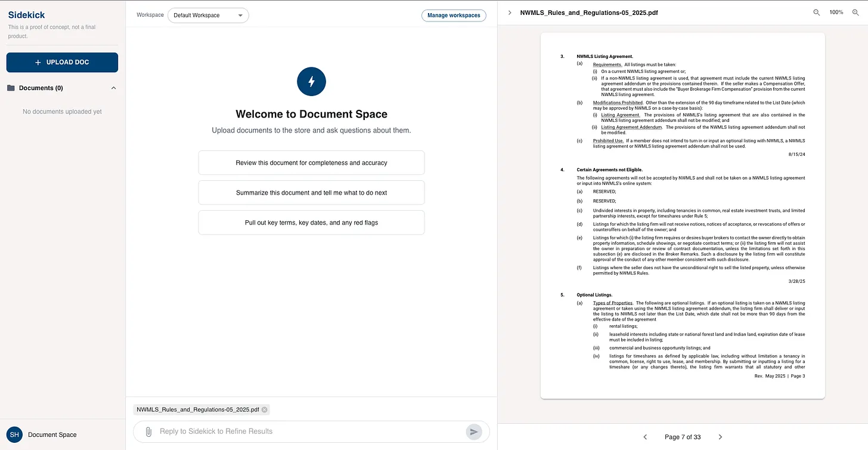Viewport: 868px width, 450px height.
Task: Click the Manage workspaces button
Action: [x=454, y=15]
